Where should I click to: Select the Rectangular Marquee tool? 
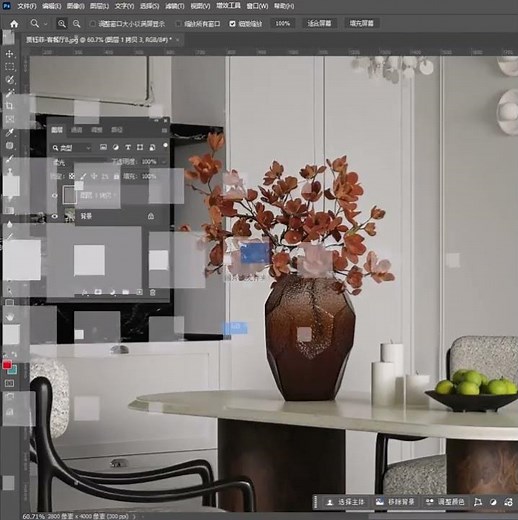tap(10, 67)
